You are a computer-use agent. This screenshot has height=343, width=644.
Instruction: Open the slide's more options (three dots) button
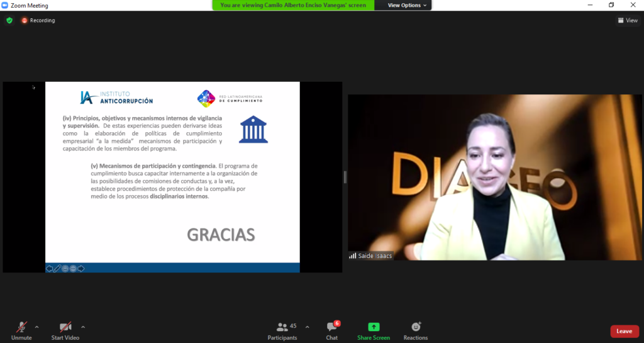coord(73,269)
